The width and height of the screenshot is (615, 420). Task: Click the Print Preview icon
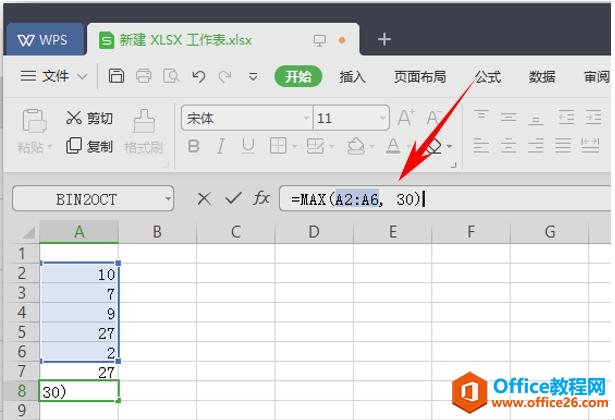[171, 76]
